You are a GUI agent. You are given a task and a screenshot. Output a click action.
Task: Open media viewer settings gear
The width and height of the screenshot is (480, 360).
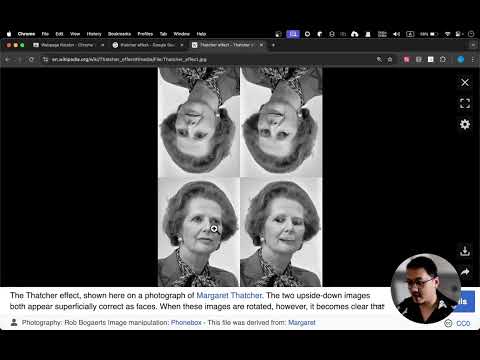click(465, 124)
